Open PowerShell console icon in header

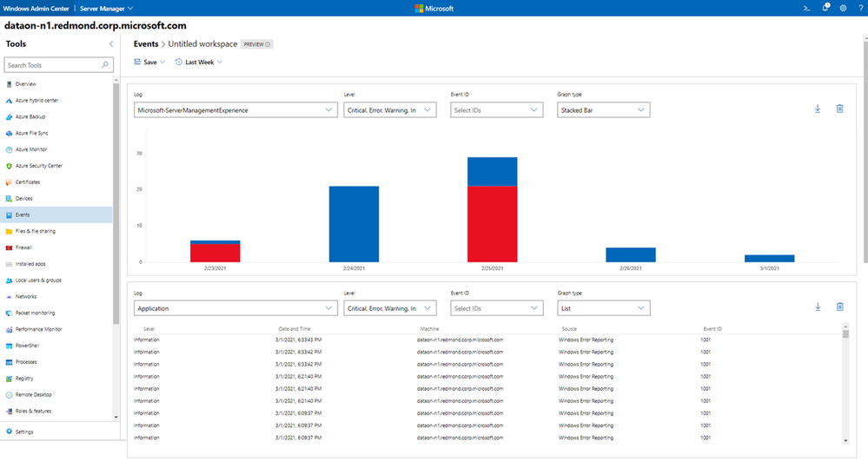click(806, 9)
